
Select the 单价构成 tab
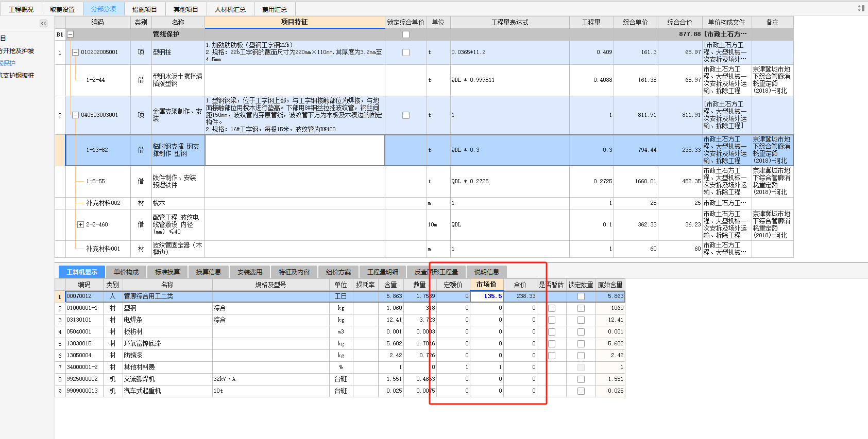pos(126,272)
